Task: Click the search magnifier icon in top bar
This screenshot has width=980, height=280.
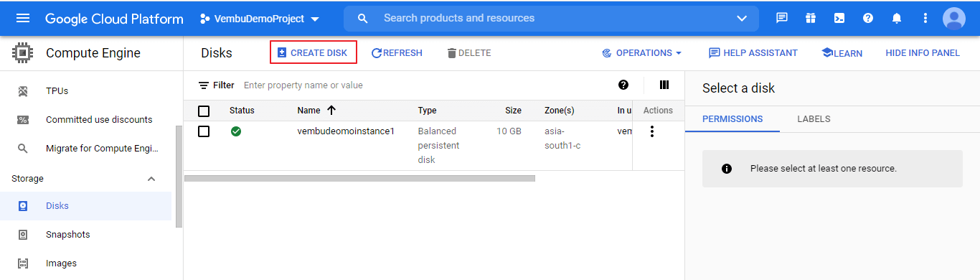Action: click(x=363, y=18)
